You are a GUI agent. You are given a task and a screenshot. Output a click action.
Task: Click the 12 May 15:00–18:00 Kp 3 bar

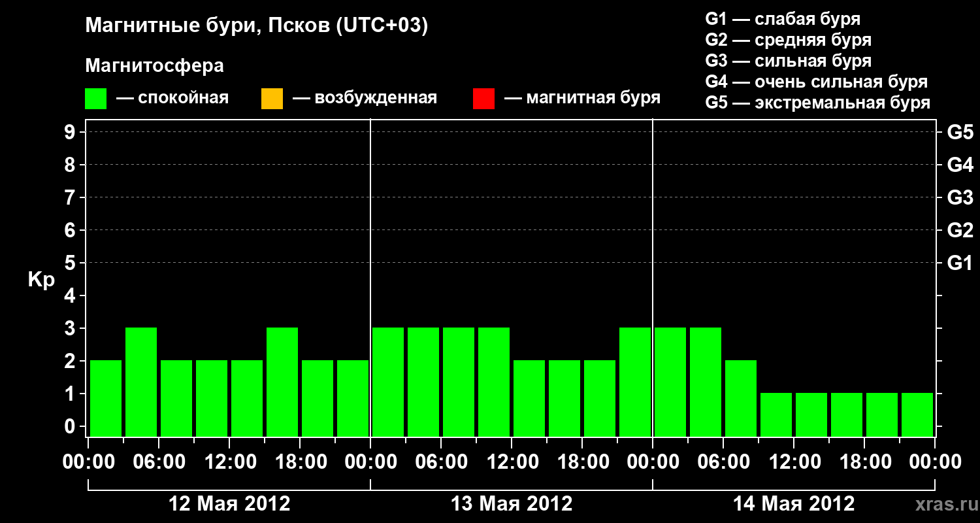coord(282,382)
